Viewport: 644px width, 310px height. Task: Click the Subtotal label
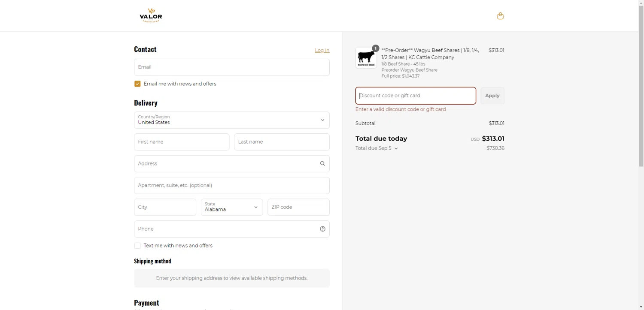coord(365,123)
